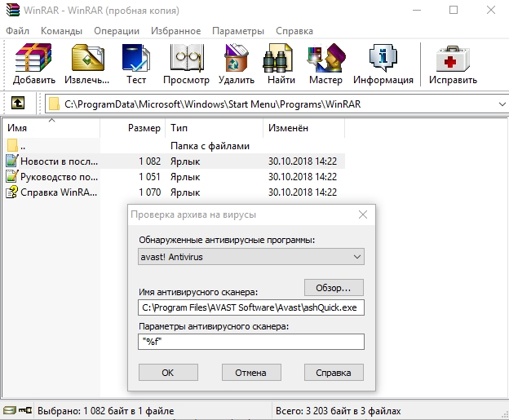Click the key icon in status bar

pyautogui.click(x=25, y=410)
